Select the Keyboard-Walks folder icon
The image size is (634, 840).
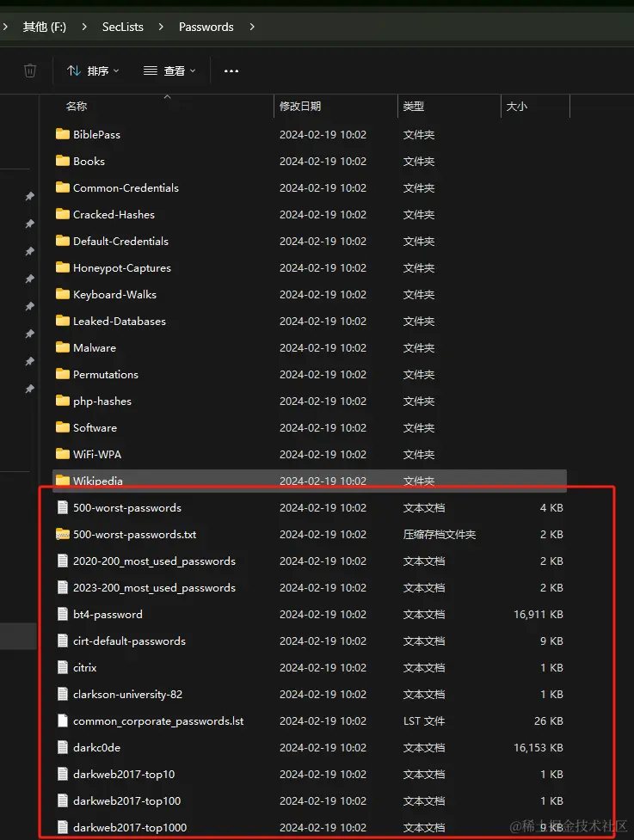(x=63, y=294)
